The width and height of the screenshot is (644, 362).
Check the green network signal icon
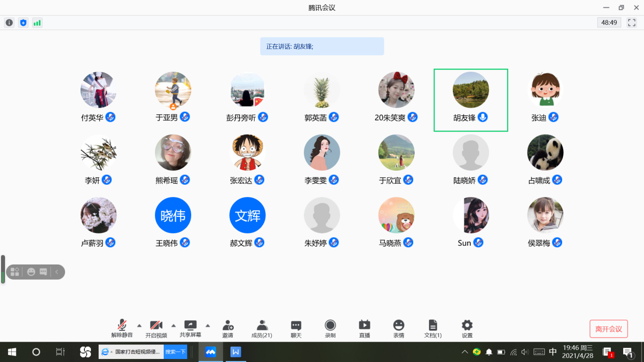point(37,23)
